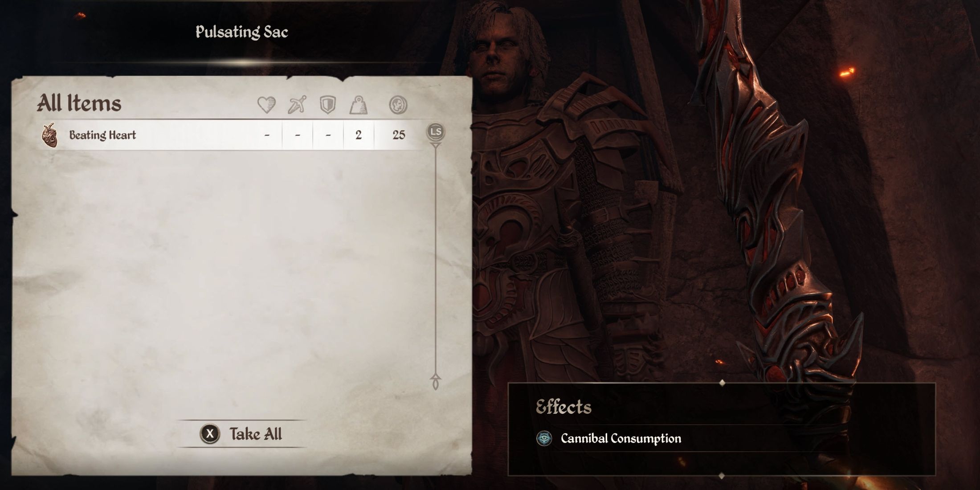
Task: Click the scroll arrow at the top of the list track
Action: coord(436,146)
